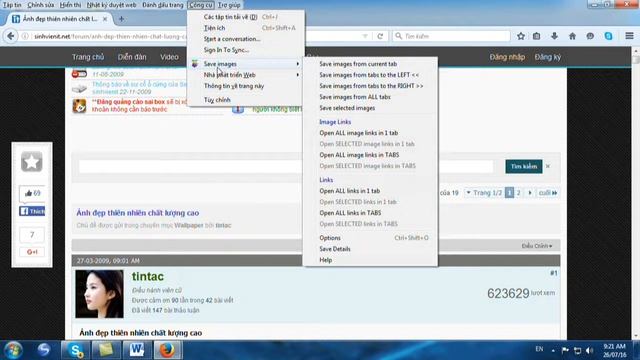Expand the Save images submenu

246,64
